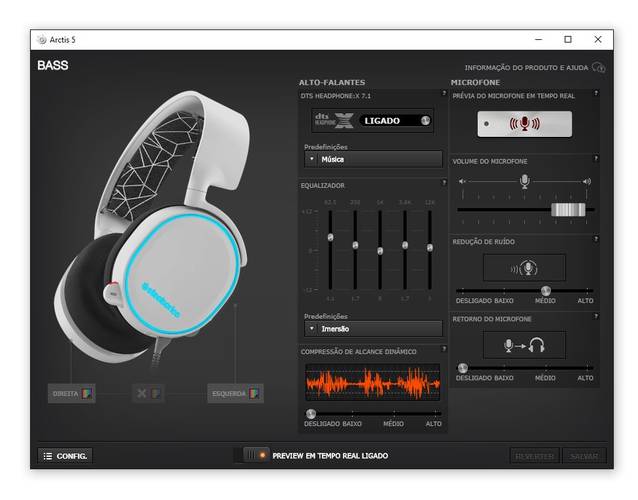This screenshot has height=500, width=638.
Task: Click the microphone-to-headphone sidetone icon
Action: [x=524, y=345]
